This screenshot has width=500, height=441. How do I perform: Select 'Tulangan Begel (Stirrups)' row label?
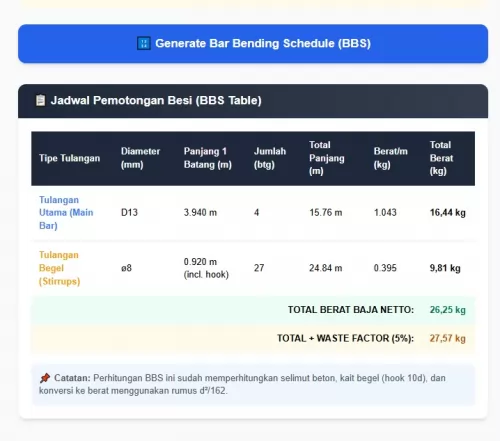[x=59, y=268]
